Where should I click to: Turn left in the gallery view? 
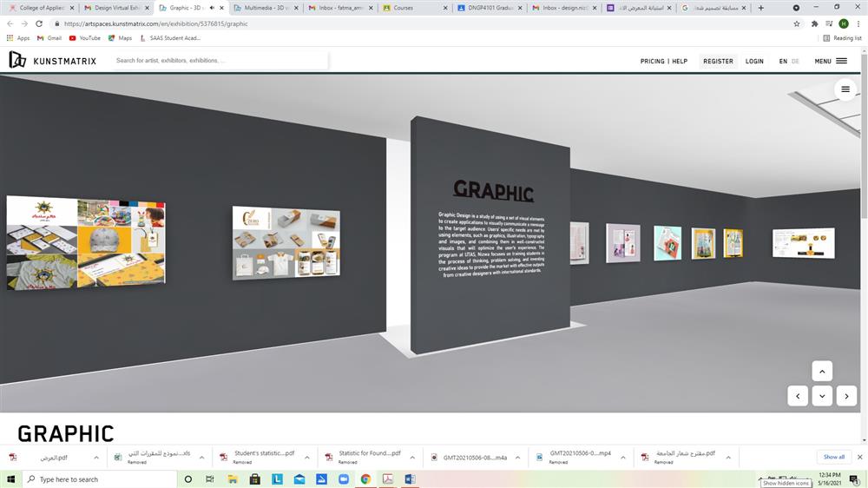pos(798,396)
